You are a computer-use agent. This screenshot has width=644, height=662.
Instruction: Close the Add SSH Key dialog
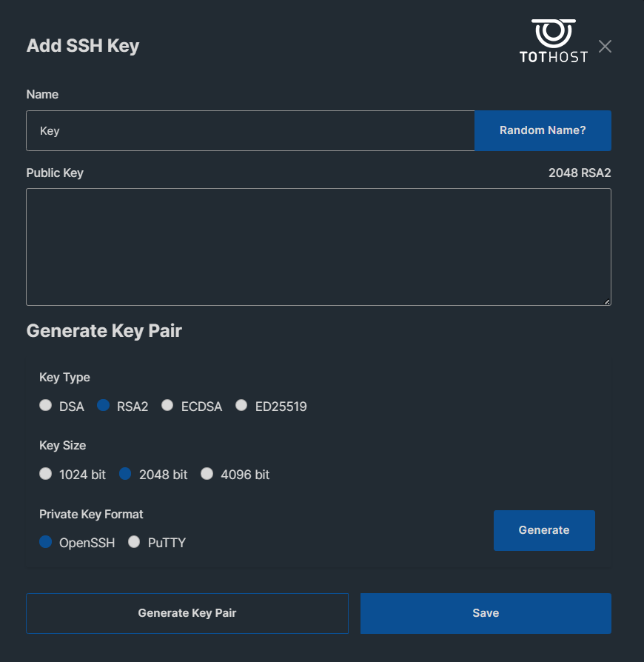605,47
